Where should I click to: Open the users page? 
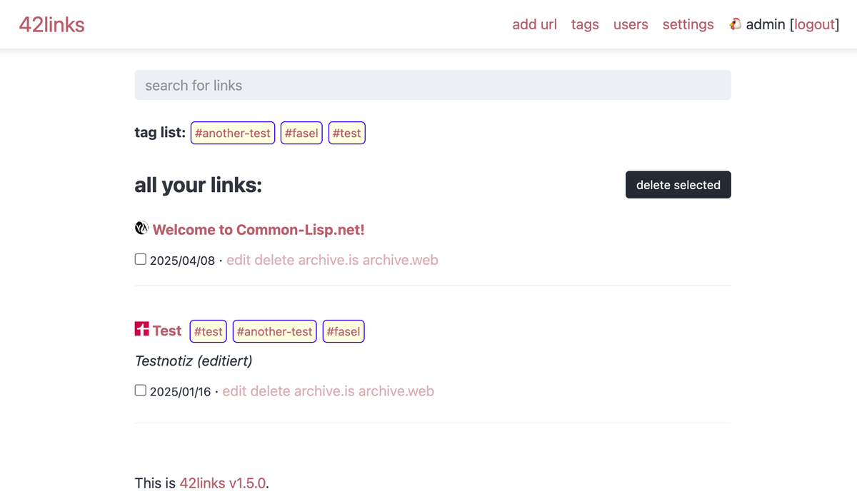pos(631,24)
